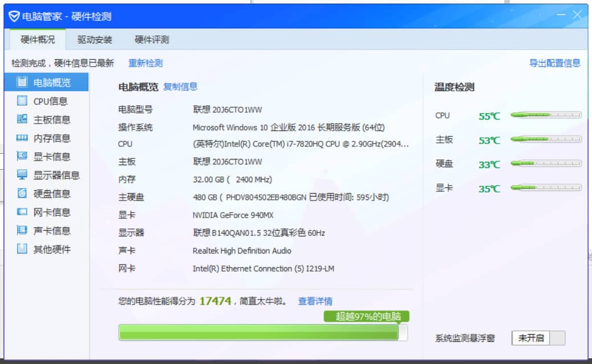Click 联想 20J6CTO1WW in the 主板 row

[x=228, y=161]
